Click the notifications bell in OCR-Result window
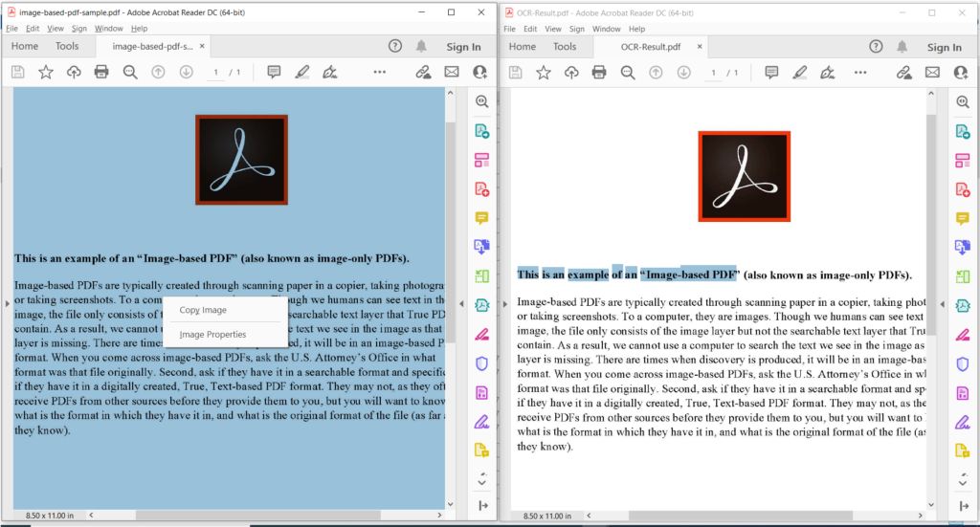Image resolution: width=980 pixels, height=527 pixels. [901, 46]
